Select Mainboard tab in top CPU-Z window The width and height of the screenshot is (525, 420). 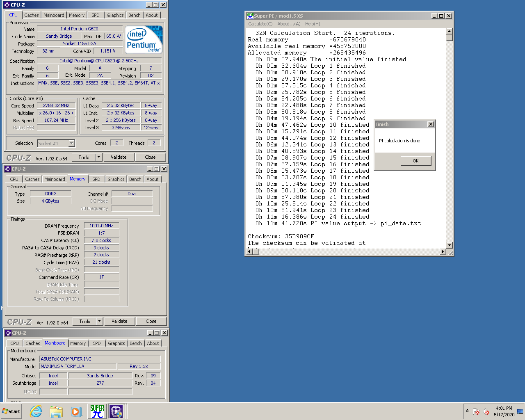click(x=54, y=15)
